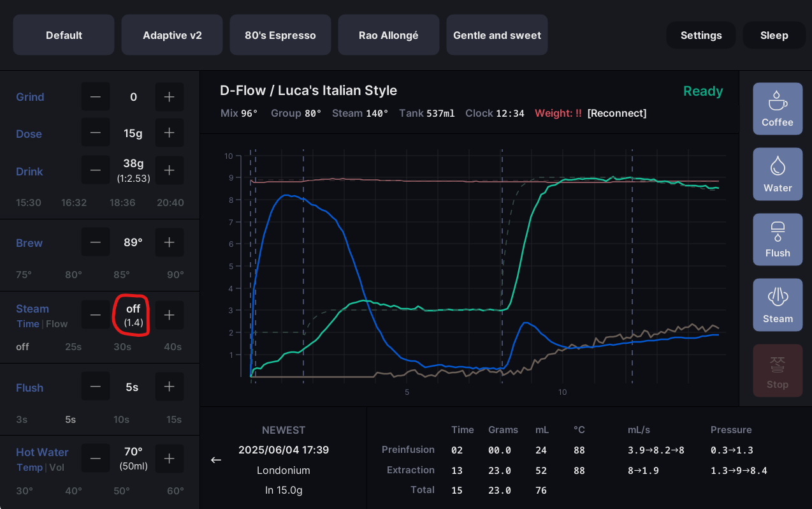Start steaming with the Steam button
Screen dimensions: 812x509
(x=778, y=305)
